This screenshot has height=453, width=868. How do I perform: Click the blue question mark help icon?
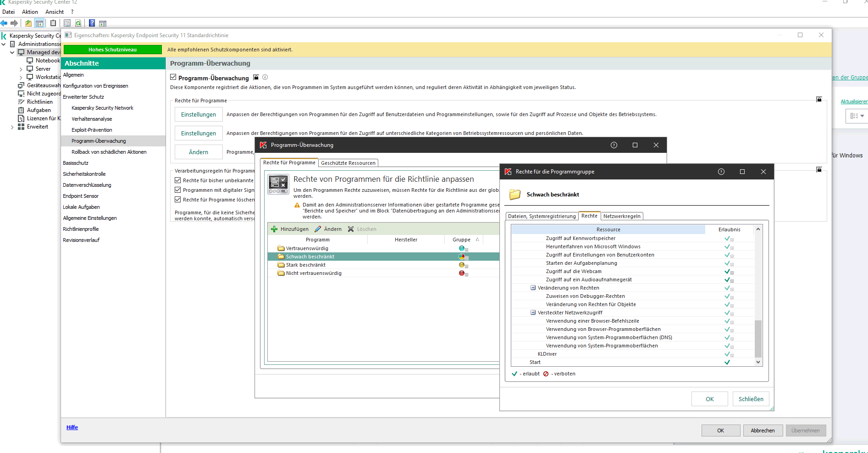pos(92,23)
